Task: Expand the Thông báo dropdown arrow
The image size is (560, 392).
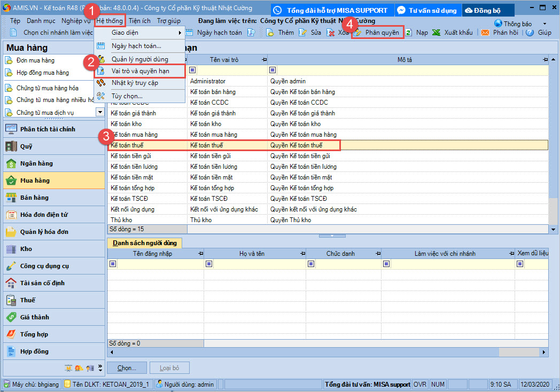Action: pos(545,24)
